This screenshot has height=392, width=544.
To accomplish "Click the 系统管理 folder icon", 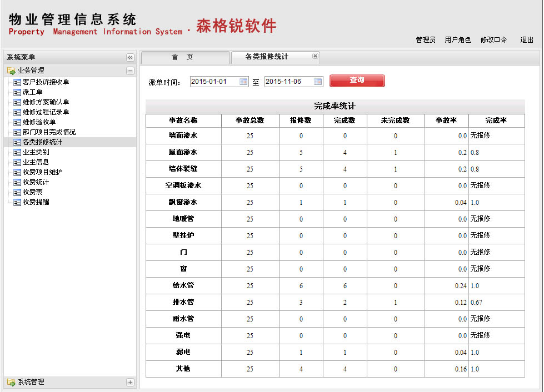I will (11, 383).
